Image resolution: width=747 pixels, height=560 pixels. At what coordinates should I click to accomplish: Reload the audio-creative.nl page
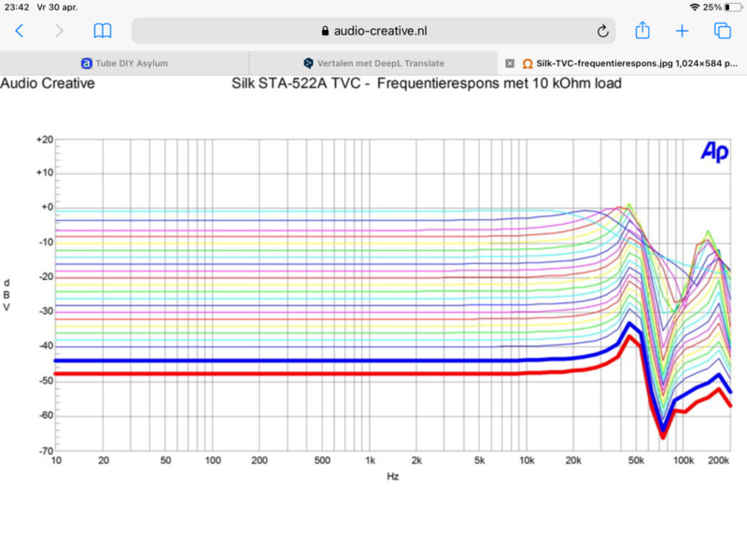point(602,31)
